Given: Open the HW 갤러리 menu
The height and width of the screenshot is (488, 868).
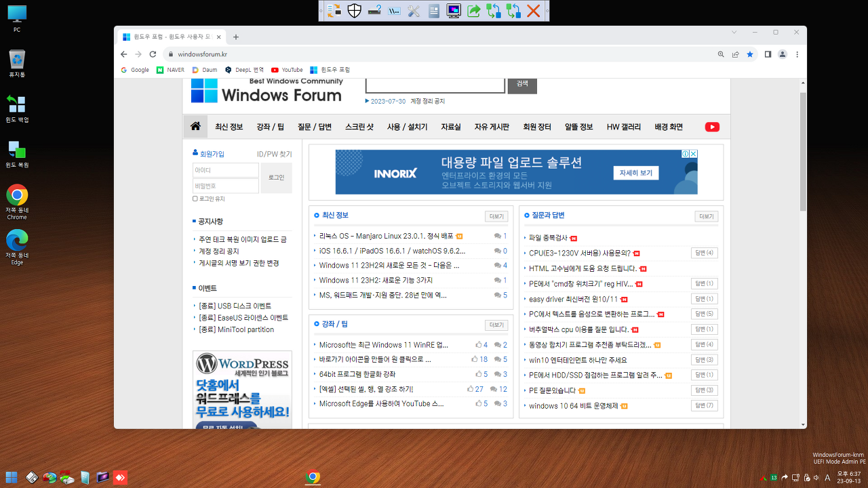Looking at the screenshot, I should [624, 127].
